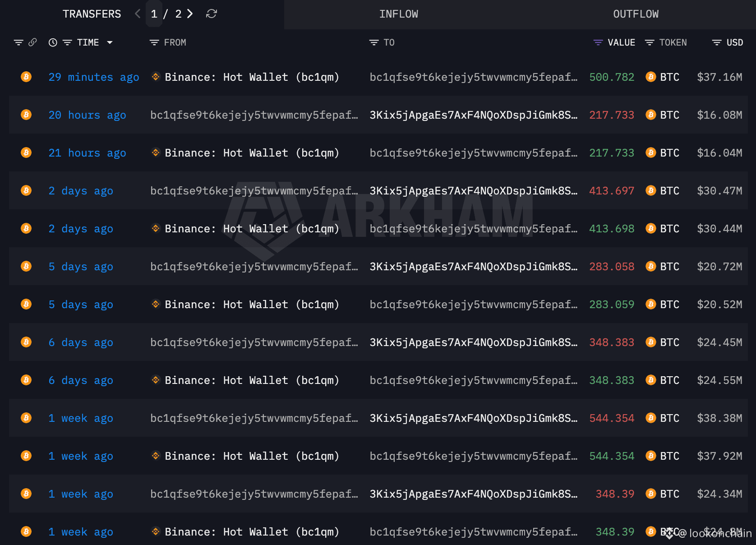Open sender bc1qfse9 address in $30.47M row
Image resolution: width=756 pixels, height=545 pixels.
click(x=254, y=191)
